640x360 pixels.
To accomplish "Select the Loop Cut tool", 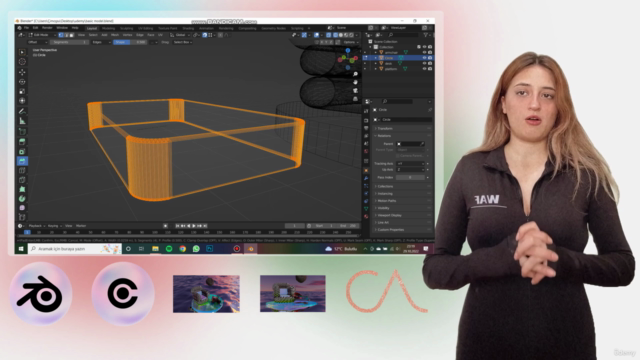I will tap(22, 170).
